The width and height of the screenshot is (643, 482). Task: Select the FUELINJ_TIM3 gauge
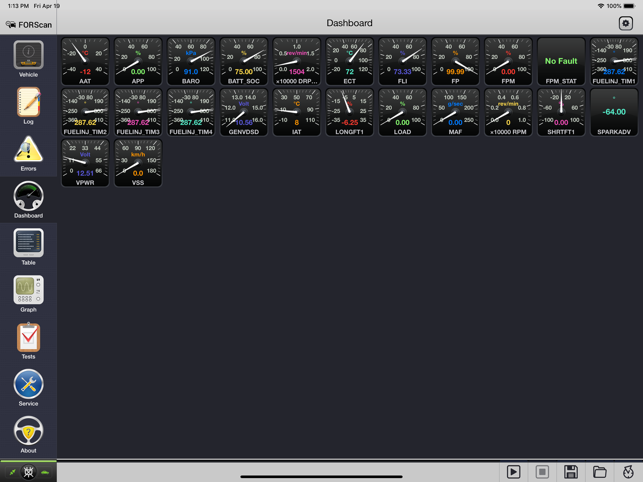138,112
